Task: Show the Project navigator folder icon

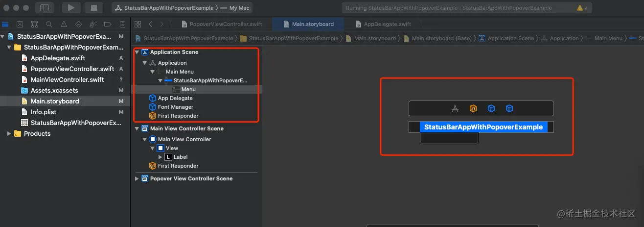Action: [x=5, y=24]
